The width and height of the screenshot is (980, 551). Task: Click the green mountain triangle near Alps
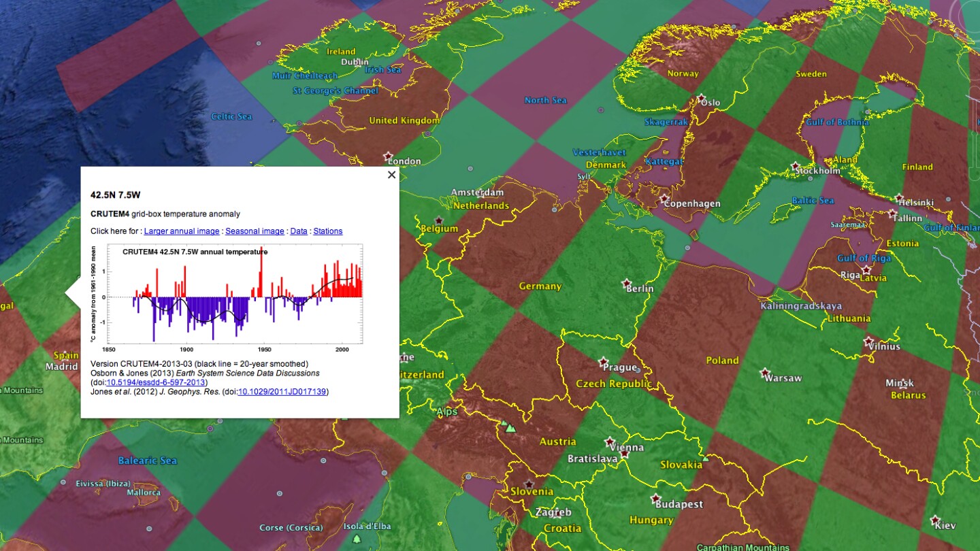coord(510,429)
